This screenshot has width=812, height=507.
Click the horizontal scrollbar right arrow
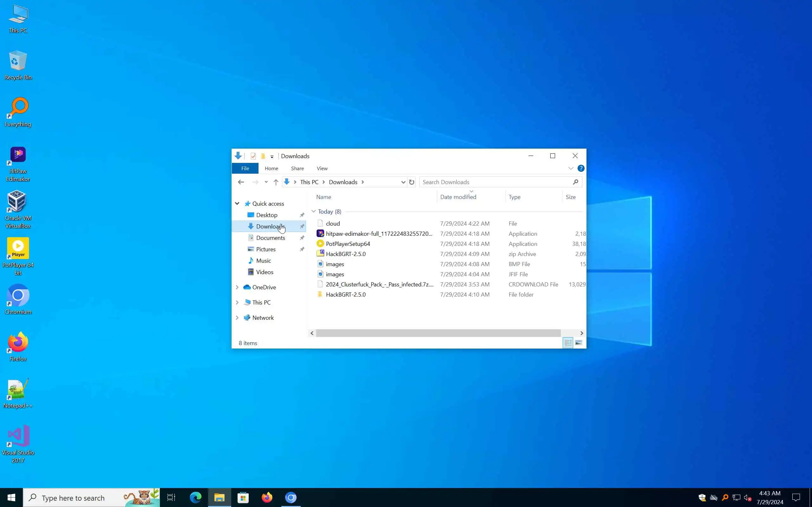pyautogui.click(x=581, y=333)
